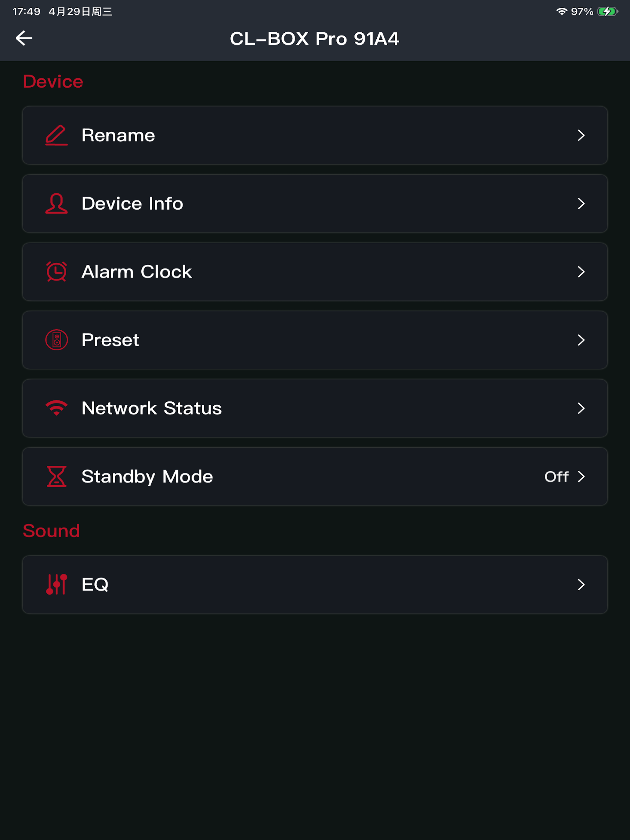Image resolution: width=630 pixels, height=840 pixels.
Task: Select the Network Status label
Action: pyautogui.click(x=151, y=408)
